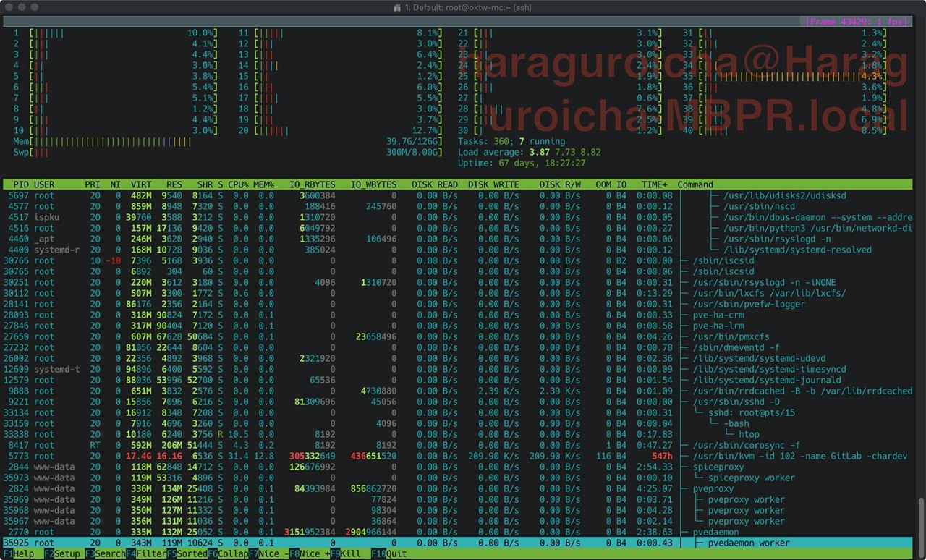Sort by the USER column header
This screenshot has height=560, width=926.
point(44,184)
